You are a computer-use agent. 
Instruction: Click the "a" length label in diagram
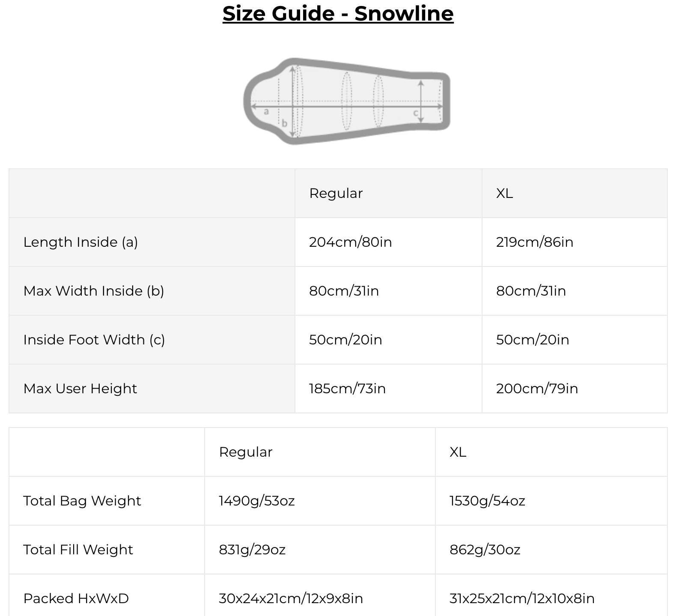point(266,112)
